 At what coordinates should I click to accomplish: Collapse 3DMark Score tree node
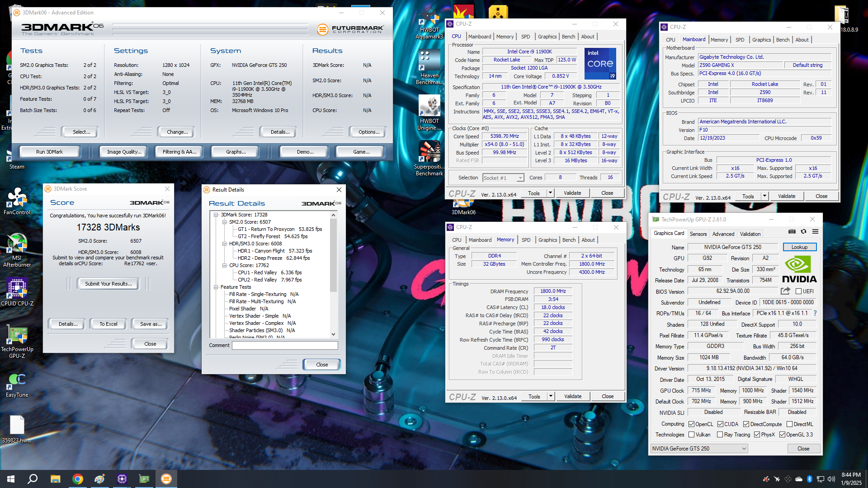point(216,215)
